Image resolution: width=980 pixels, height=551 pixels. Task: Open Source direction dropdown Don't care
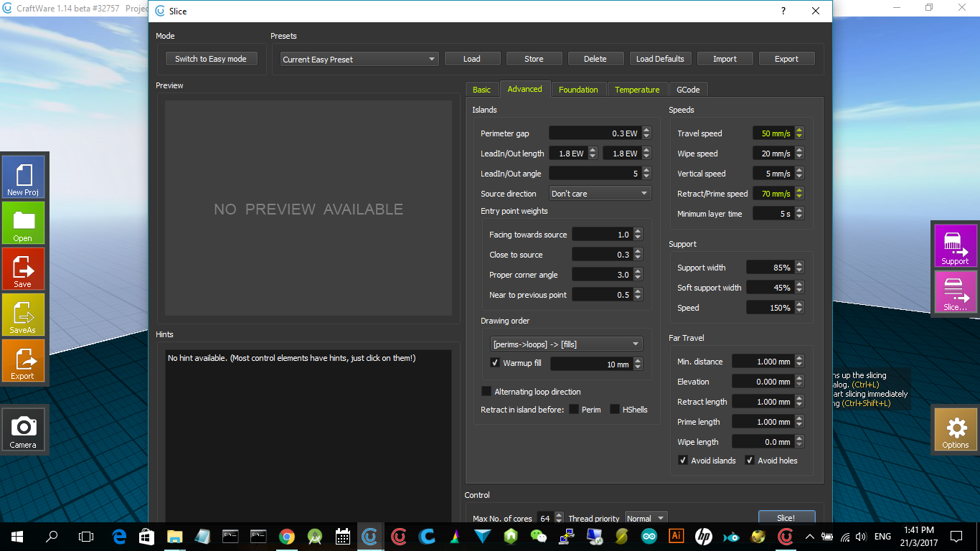coord(600,194)
